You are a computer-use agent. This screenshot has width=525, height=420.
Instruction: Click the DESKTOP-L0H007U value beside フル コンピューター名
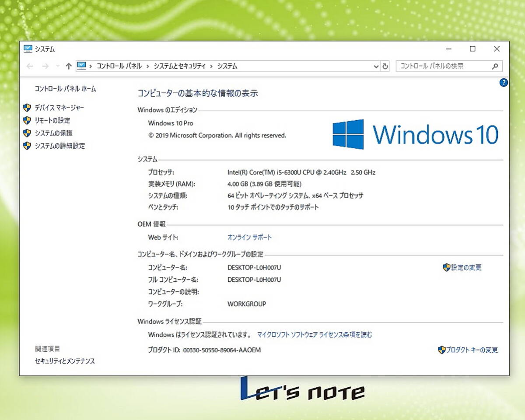click(x=254, y=280)
